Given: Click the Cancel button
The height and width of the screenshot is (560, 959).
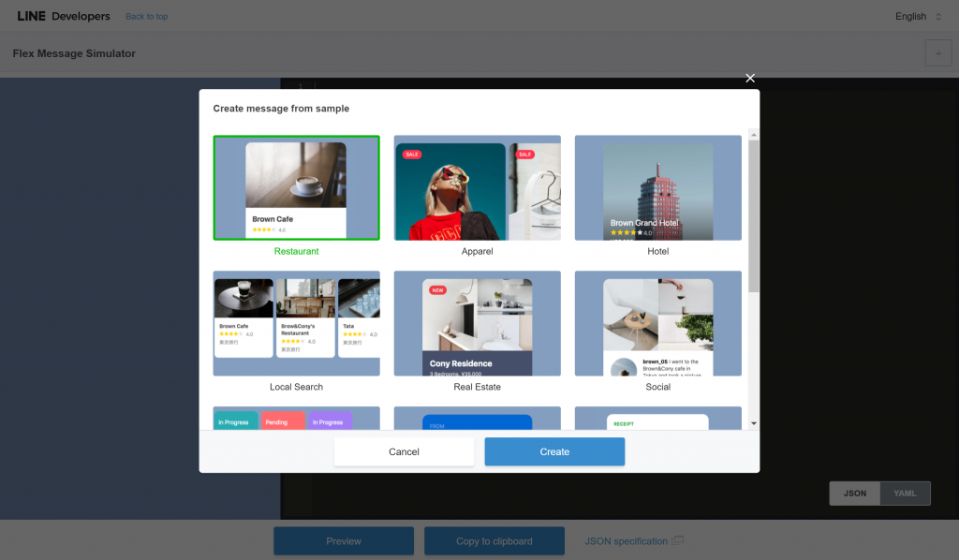Looking at the screenshot, I should point(404,451).
